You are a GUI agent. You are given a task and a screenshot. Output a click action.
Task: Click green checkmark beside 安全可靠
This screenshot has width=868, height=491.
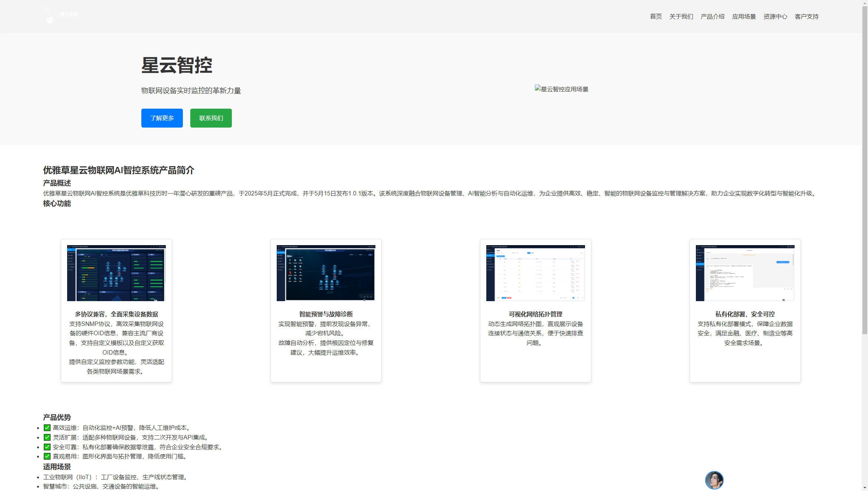(x=47, y=447)
